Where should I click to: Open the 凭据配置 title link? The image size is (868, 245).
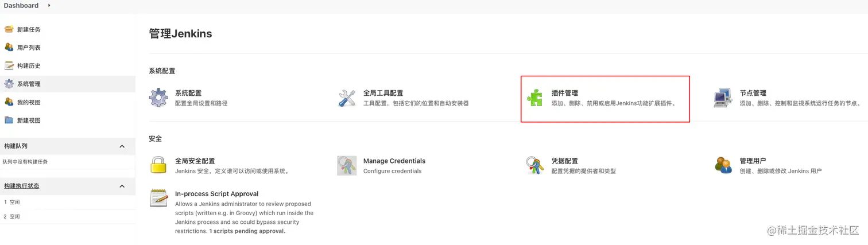pyautogui.click(x=565, y=161)
